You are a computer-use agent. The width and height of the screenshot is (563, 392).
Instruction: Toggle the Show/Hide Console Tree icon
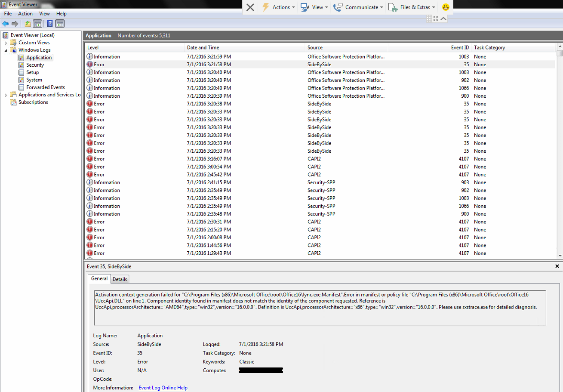coord(37,24)
